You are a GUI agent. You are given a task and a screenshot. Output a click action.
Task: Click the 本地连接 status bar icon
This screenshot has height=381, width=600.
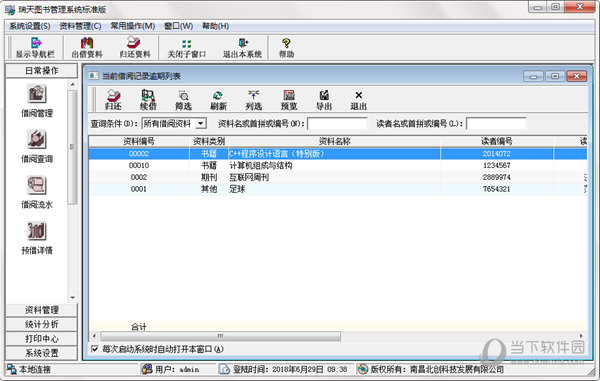(x=12, y=369)
